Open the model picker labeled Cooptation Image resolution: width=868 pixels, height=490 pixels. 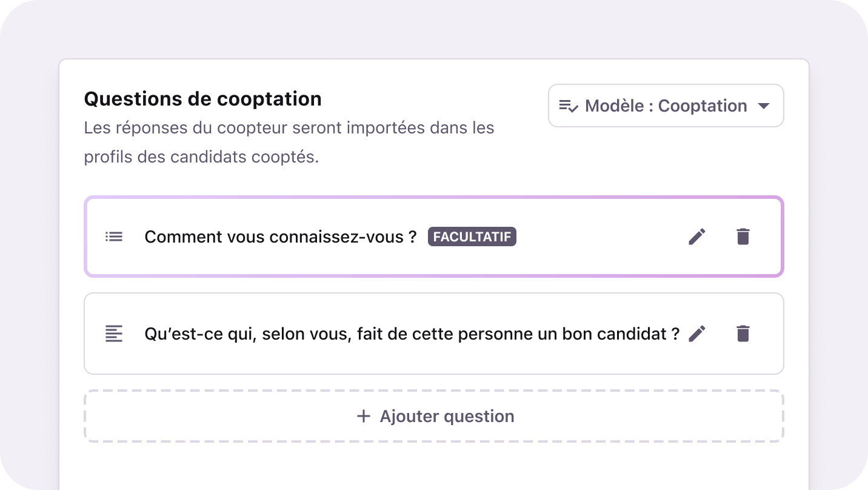click(x=666, y=106)
